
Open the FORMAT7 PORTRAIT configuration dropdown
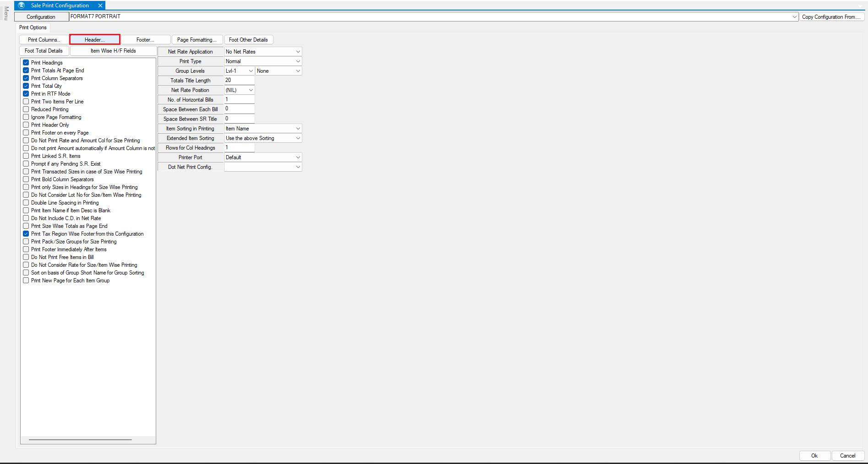(794, 17)
